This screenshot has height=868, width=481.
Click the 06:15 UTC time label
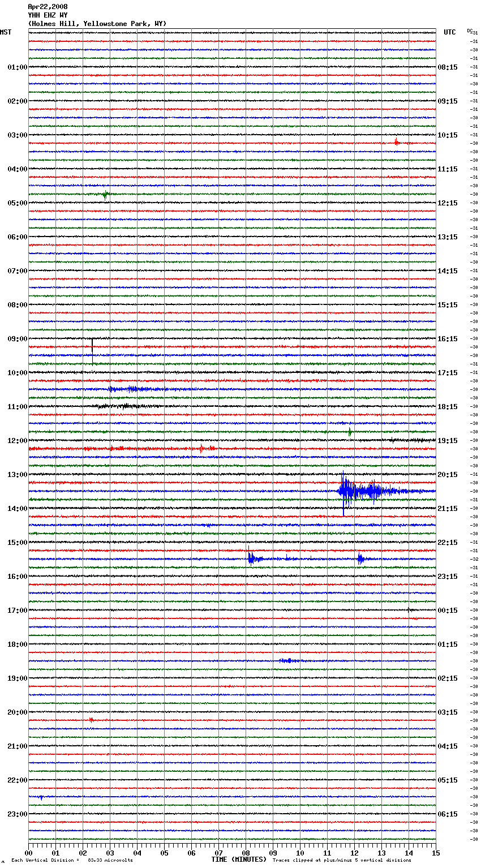pos(448,814)
